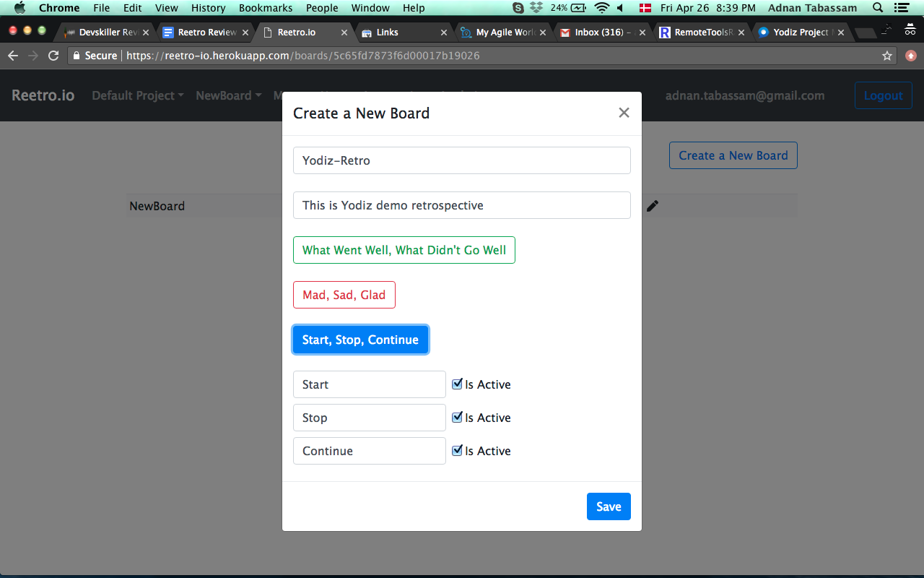Click the Start column name field
This screenshot has width=924, height=578.
point(370,384)
